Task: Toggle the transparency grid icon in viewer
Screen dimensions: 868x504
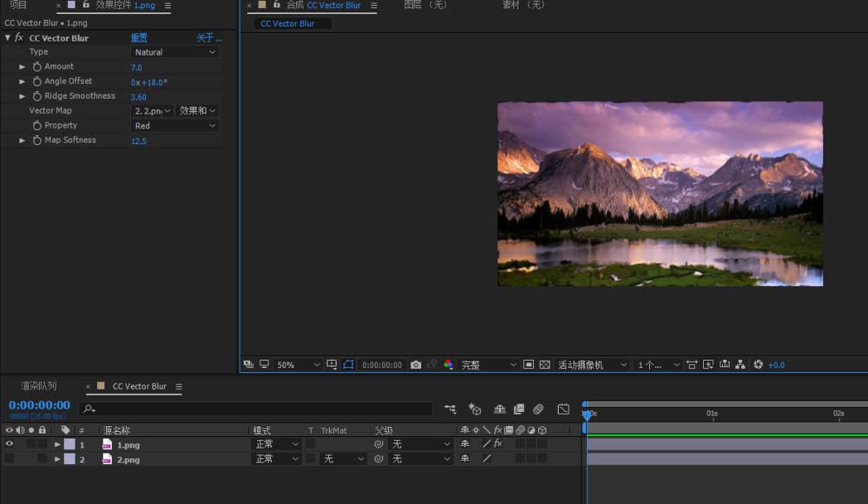Action: 544,365
